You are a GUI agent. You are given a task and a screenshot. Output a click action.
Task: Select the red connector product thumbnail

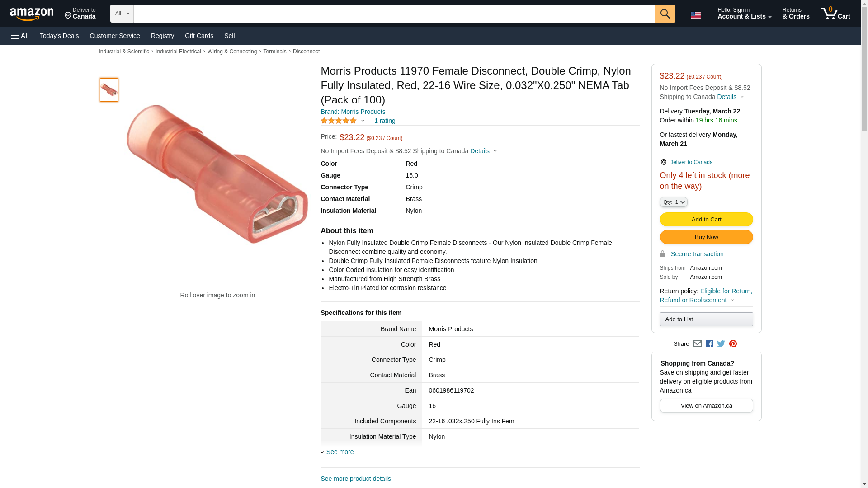[x=109, y=90]
